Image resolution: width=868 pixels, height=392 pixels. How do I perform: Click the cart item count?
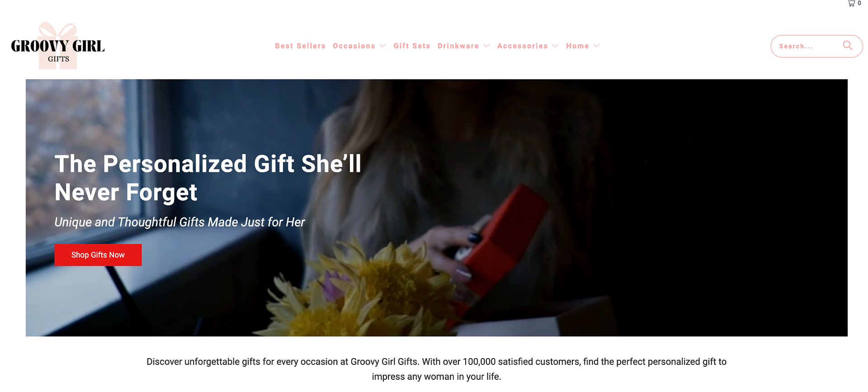point(859,3)
